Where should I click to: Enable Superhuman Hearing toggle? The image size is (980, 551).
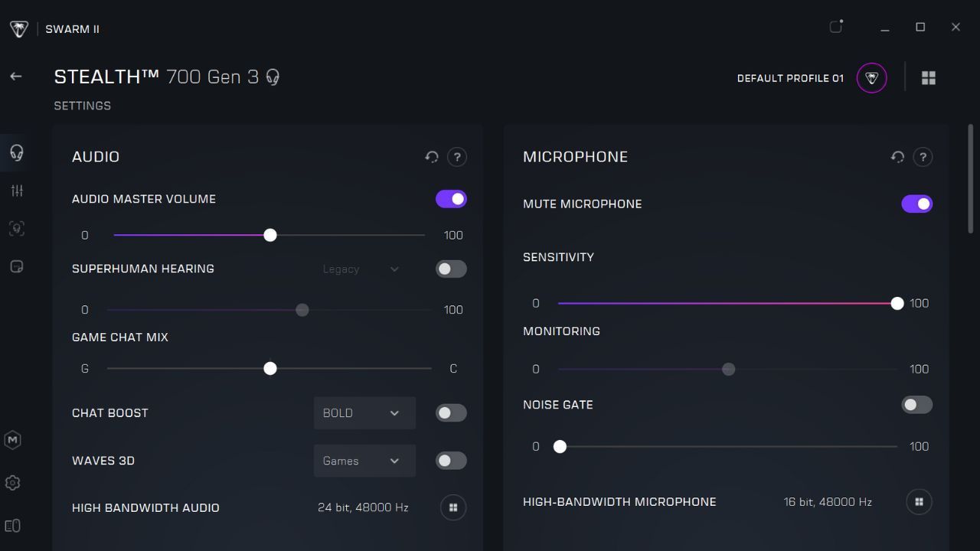coord(451,269)
